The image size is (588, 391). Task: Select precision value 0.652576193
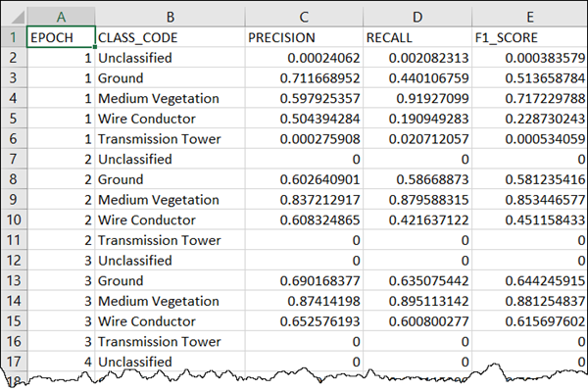click(304, 320)
